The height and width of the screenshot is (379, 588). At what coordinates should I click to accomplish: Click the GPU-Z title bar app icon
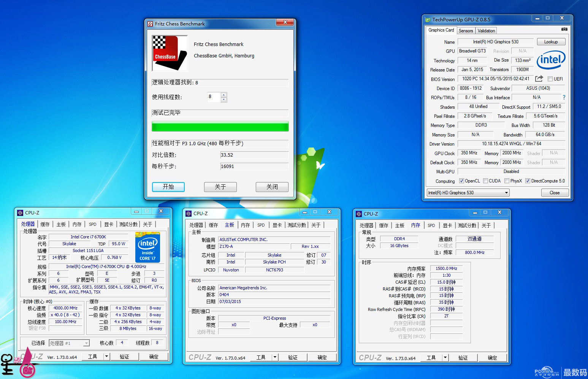pyautogui.click(x=428, y=19)
